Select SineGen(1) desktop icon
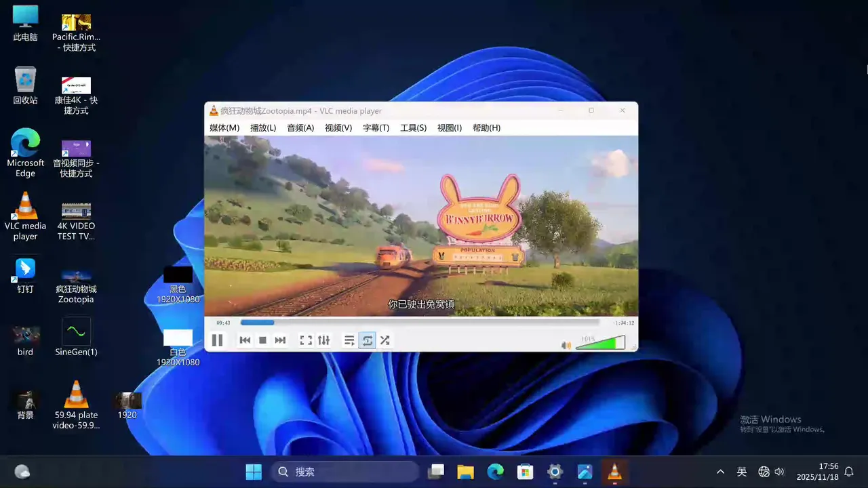The image size is (868, 488). 76,338
